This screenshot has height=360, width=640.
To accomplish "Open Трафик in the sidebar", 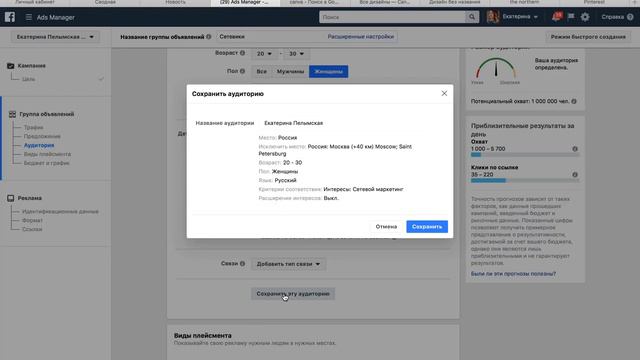I will pos(33,127).
